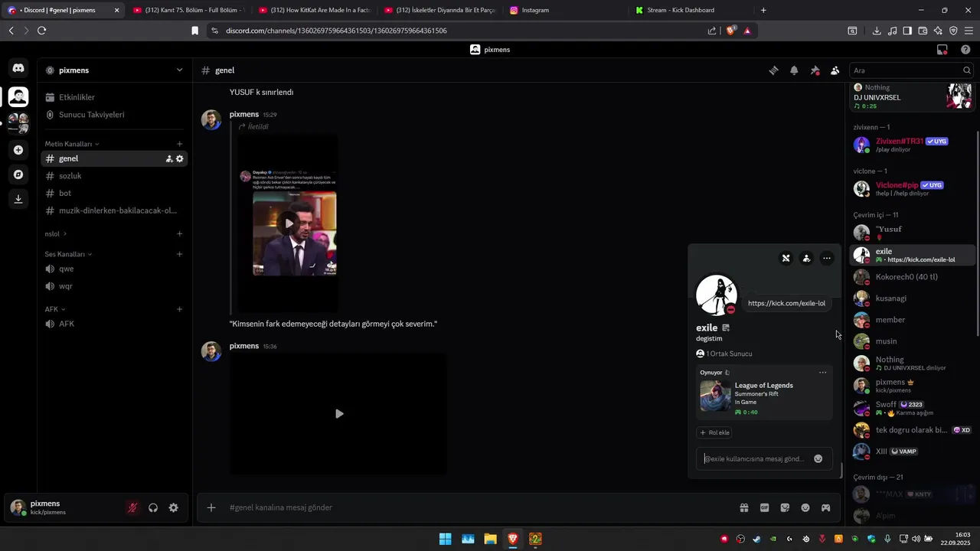Image resolution: width=980 pixels, height=551 pixels.
Task: Open gift icon in message bar
Action: pyautogui.click(x=743, y=507)
